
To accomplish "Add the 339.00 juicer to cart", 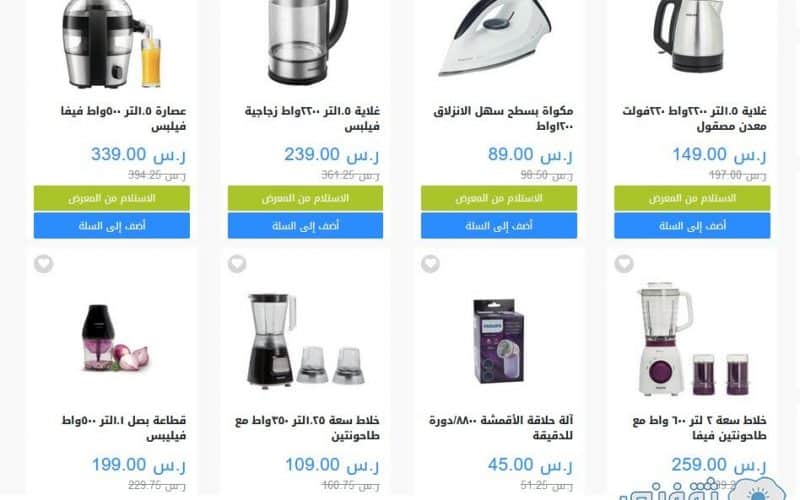I will [112, 226].
